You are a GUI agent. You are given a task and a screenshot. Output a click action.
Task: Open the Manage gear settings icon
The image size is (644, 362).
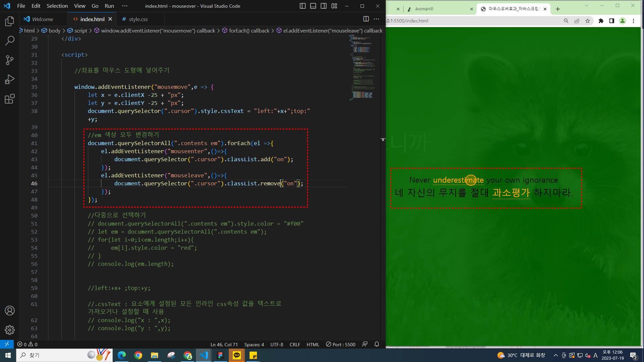tap(10, 330)
